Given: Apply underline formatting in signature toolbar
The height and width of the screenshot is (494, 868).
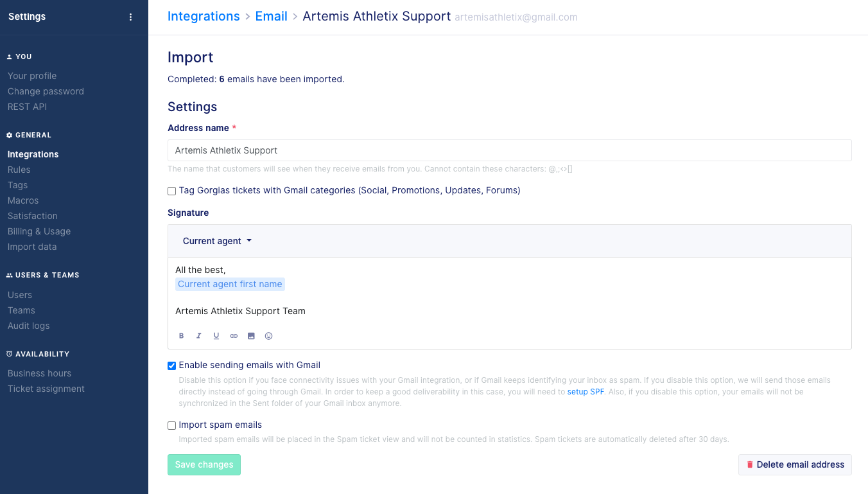Looking at the screenshot, I should click(216, 336).
